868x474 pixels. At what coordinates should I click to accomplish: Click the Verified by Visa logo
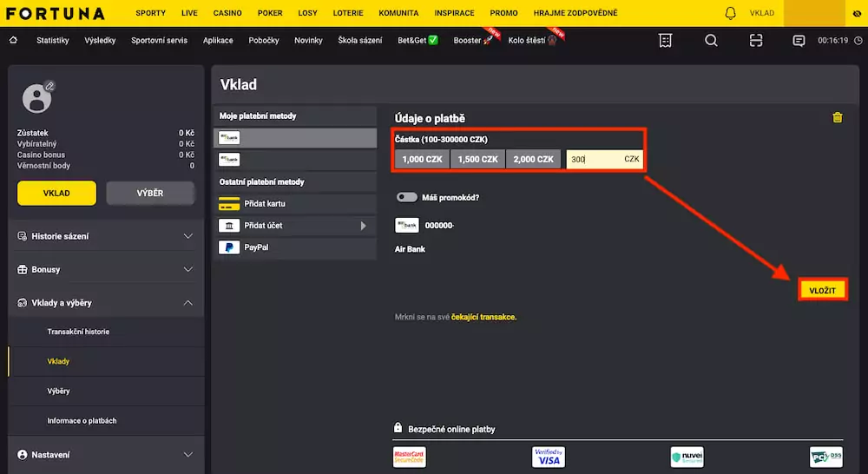(549, 457)
